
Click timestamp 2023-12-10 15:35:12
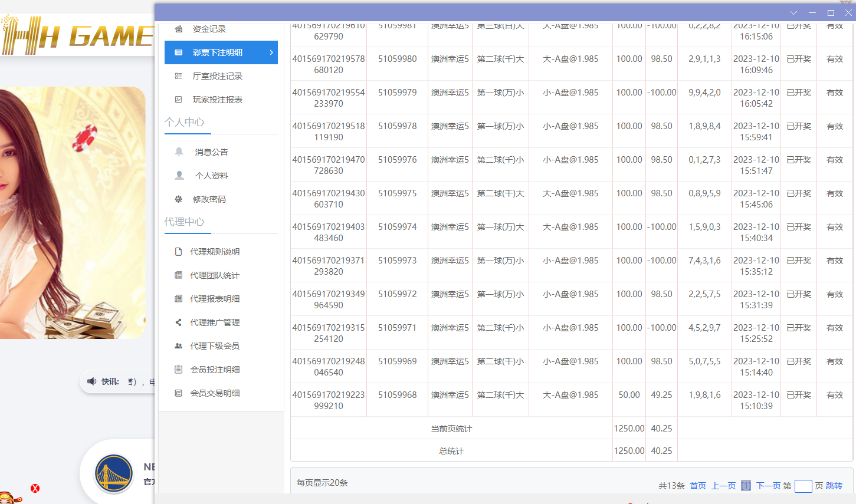click(x=756, y=266)
